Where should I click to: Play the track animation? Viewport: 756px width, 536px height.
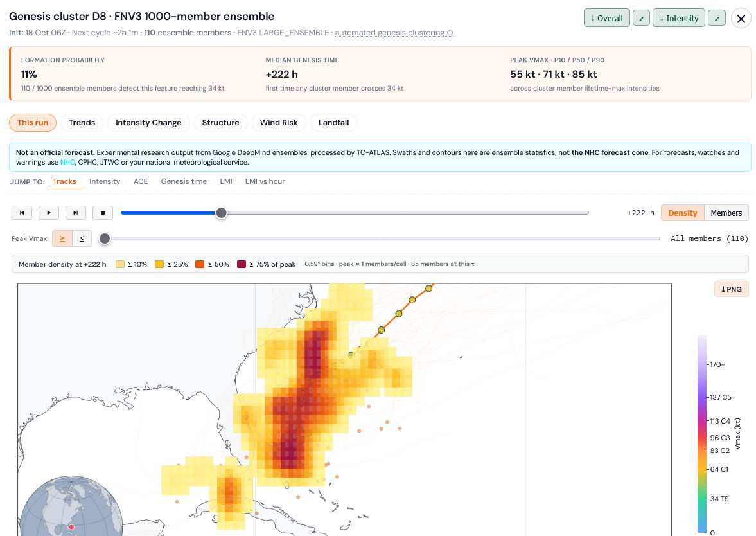coord(49,213)
